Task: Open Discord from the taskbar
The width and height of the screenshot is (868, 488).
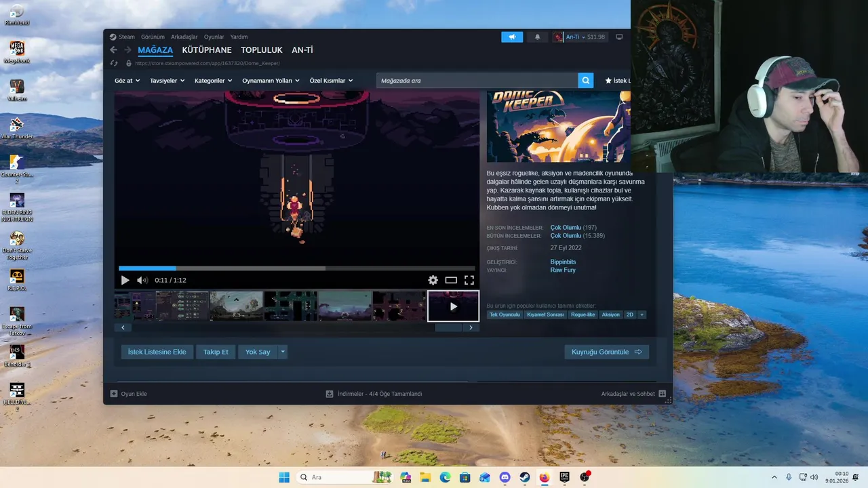Action: [505, 477]
